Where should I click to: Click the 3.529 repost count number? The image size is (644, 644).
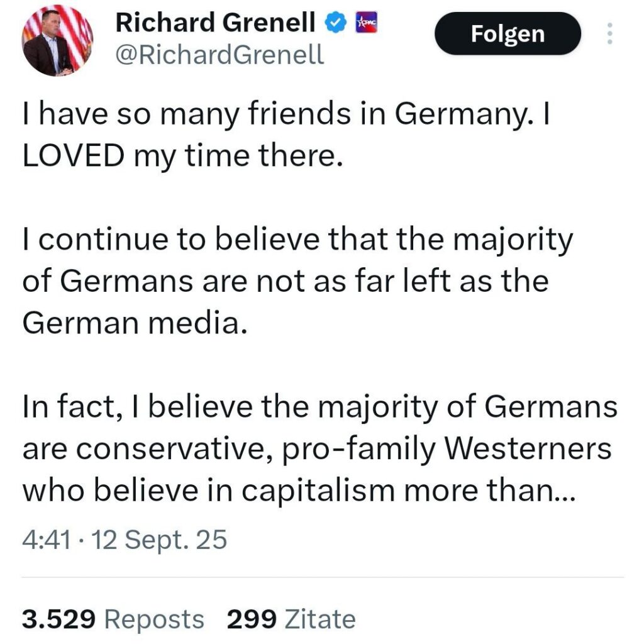tap(58, 619)
